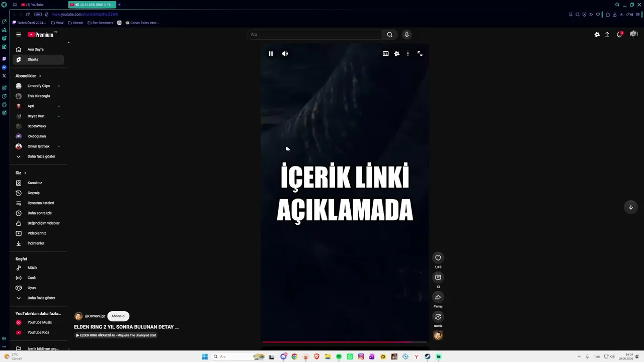The image size is (644, 362).
Task: Open the YouTube upload arrow icon
Action: (607, 35)
